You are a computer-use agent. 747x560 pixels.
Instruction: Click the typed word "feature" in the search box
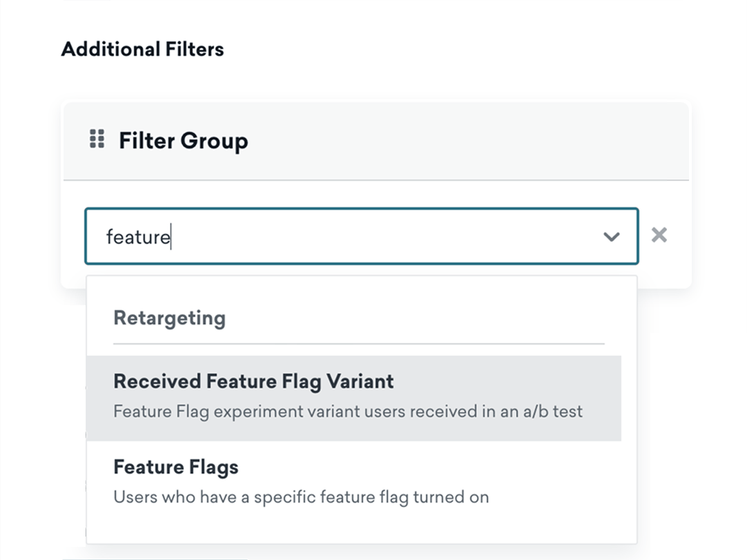(137, 238)
